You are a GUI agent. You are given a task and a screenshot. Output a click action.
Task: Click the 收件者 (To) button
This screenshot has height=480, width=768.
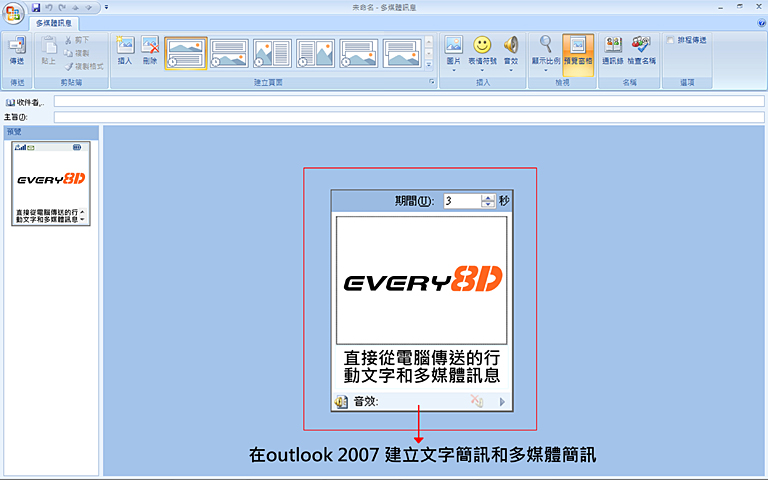(24, 102)
